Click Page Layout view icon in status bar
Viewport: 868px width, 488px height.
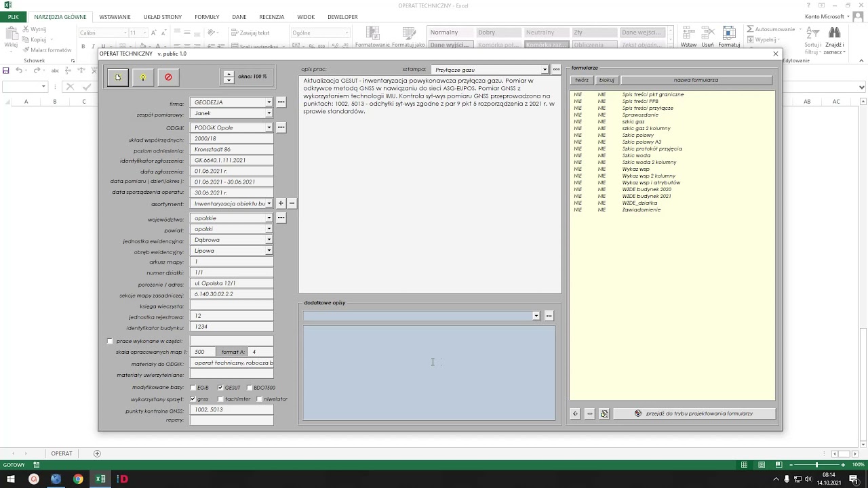[x=761, y=465]
